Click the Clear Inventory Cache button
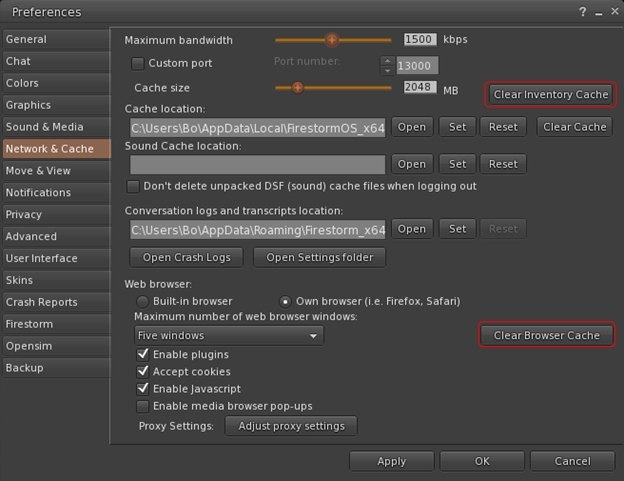This screenshot has width=624, height=481. [x=551, y=95]
